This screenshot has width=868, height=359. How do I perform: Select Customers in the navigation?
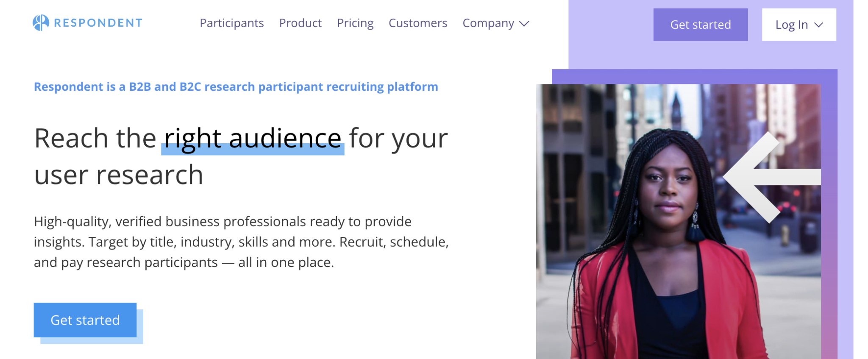pos(418,23)
